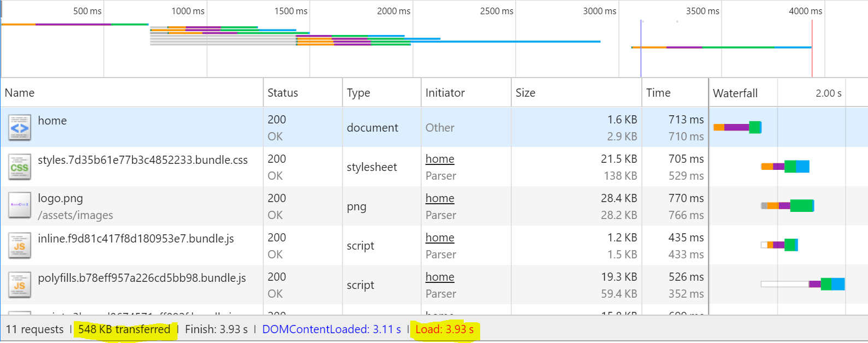Click the blue DOMContentLoaded marker line
Image resolution: width=868 pixels, height=343 pixels.
[x=641, y=48]
